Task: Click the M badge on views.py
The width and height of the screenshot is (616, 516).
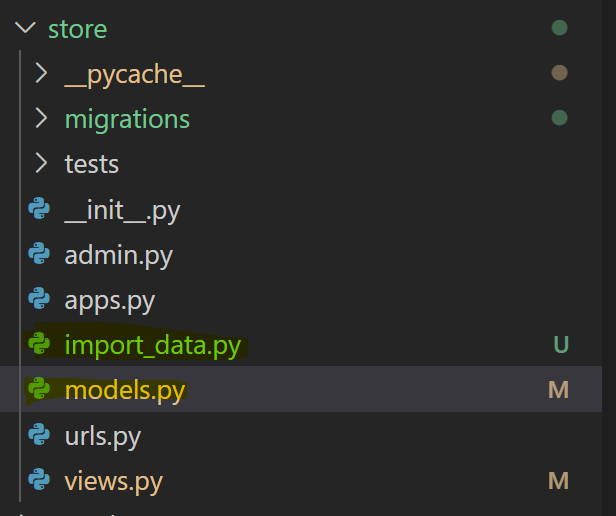Action: 559,482
